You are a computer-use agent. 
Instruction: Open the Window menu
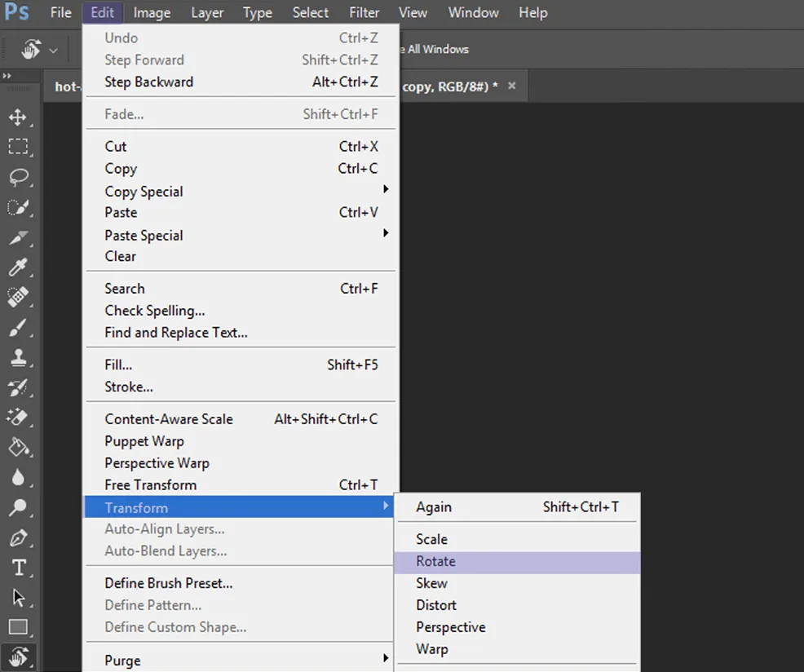pos(473,12)
